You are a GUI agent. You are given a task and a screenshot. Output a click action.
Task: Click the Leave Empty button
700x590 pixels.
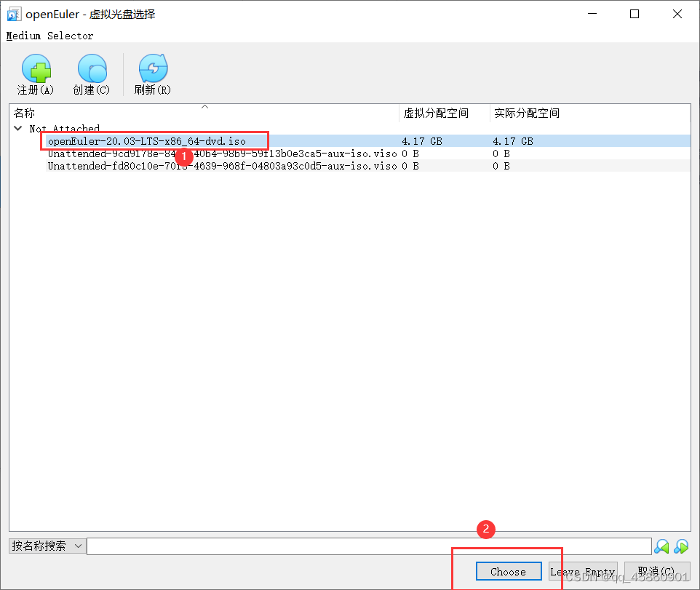click(583, 571)
